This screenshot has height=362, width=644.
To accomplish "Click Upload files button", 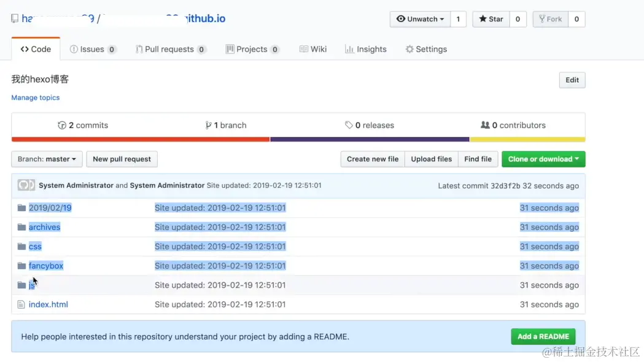I will coord(431,160).
